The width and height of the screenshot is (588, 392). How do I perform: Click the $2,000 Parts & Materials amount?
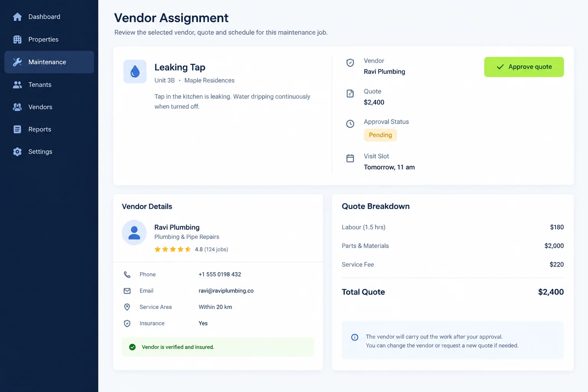point(554,246)
